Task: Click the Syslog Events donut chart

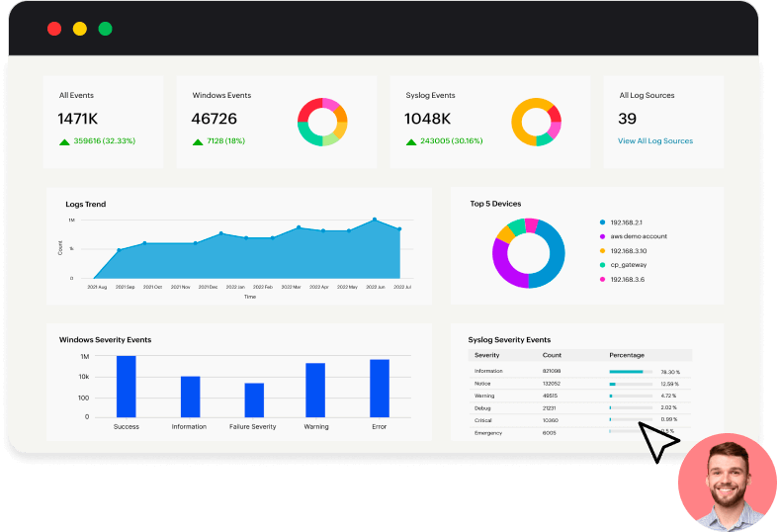Action: (536, 122)
